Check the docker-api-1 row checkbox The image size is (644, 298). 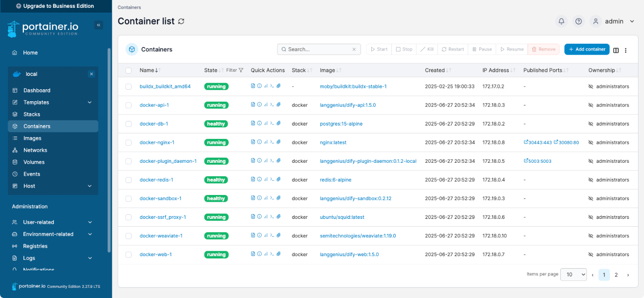(129, 105)
